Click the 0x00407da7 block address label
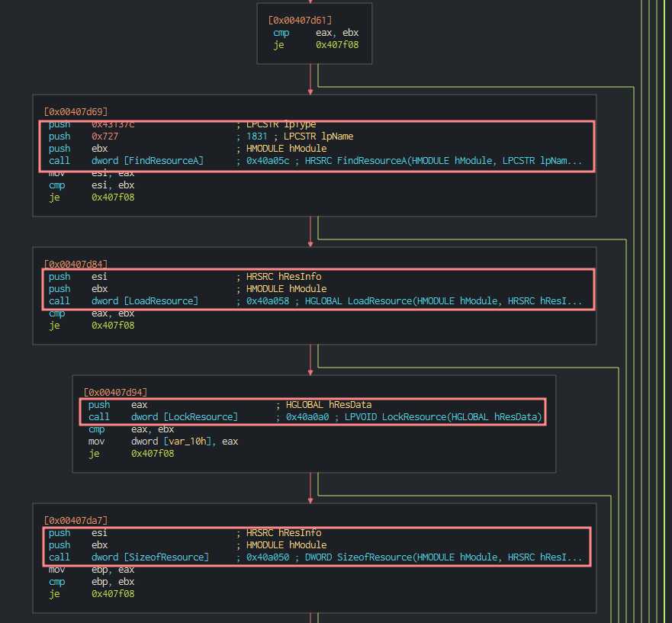 (x=76, y=521)
